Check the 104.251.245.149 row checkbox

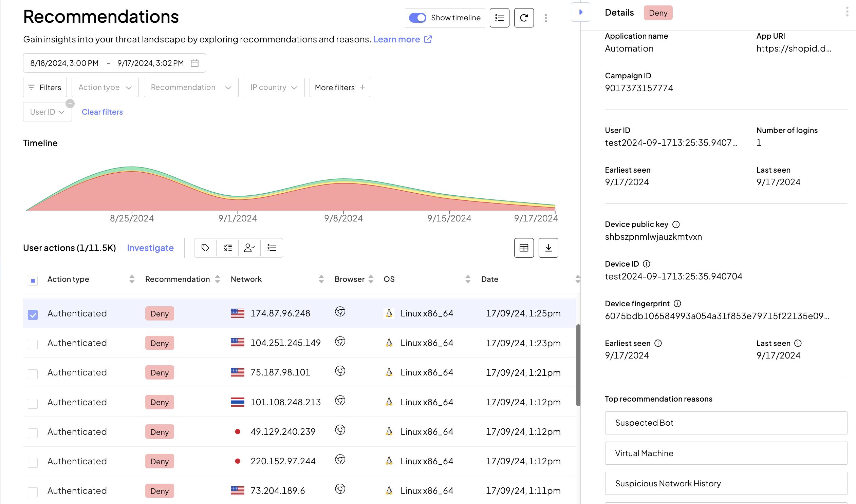(33, 344)
